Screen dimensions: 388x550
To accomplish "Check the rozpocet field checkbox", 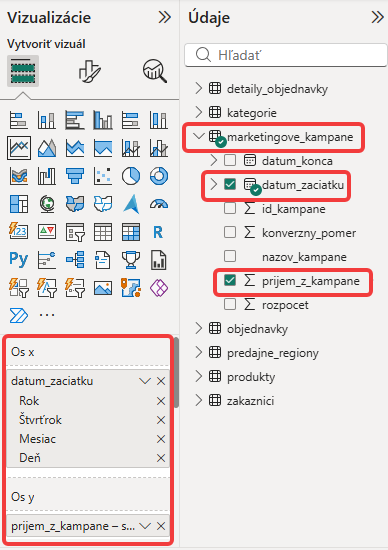I will tap(230, 304).
